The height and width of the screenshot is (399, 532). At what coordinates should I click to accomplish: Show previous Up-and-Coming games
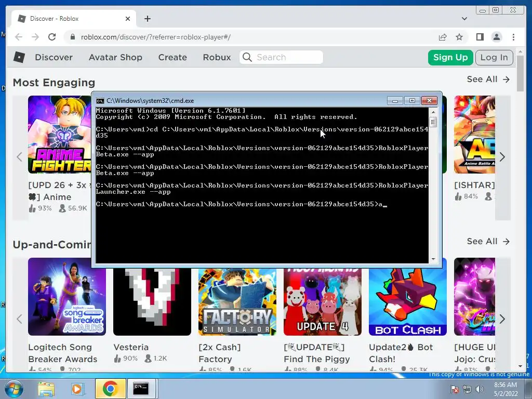[x=19, y=319]
